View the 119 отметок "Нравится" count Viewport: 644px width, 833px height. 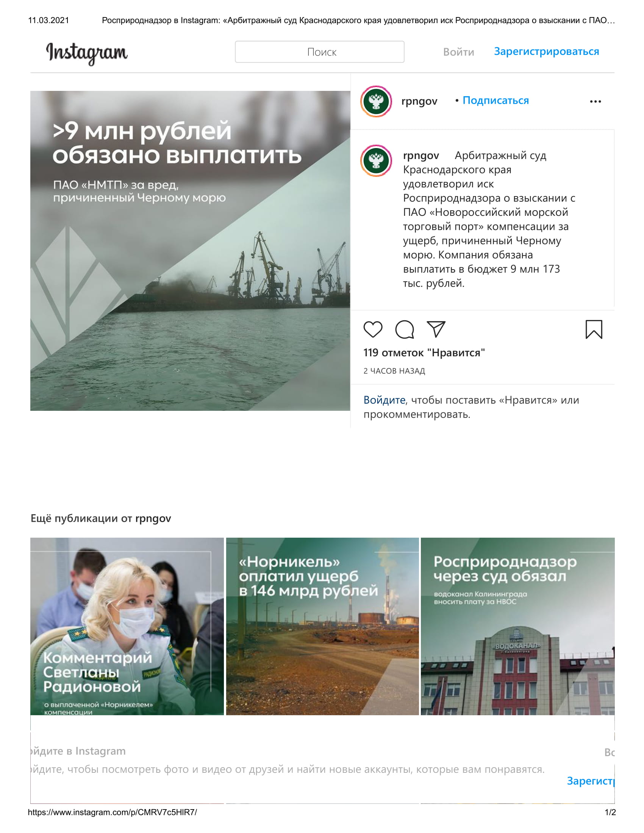pos(424,353)
